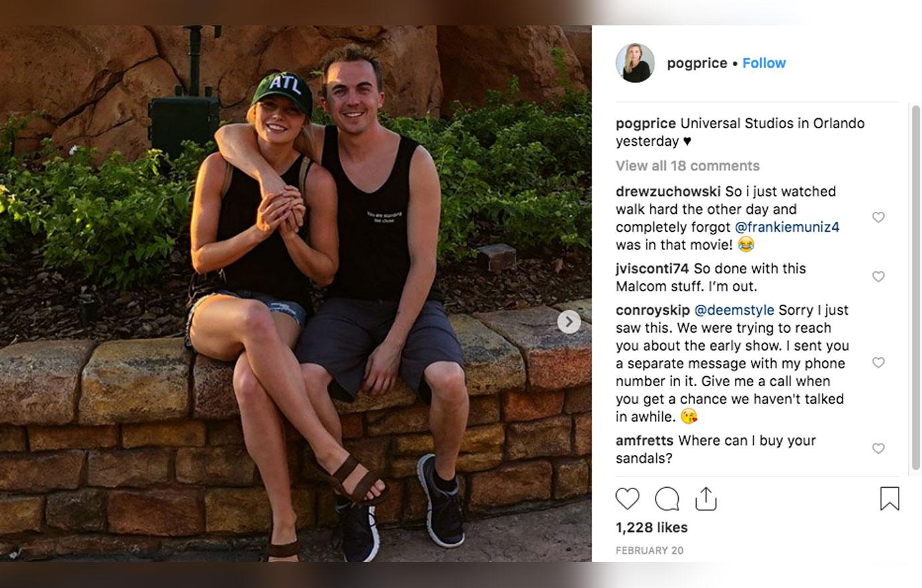Click the comments panel scrollbar
Image resolution: width=922 pixels, height=588 pixels.
916,287
